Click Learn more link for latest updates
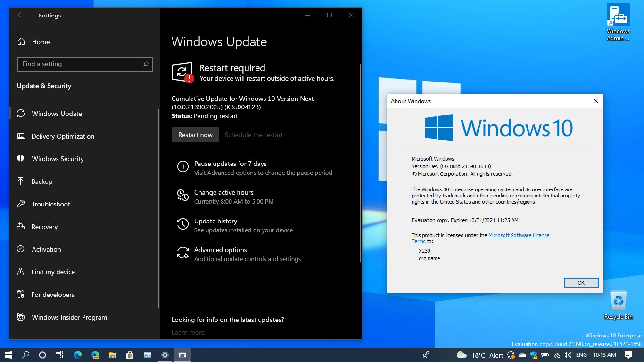The height and width of the screenshot is (362, 644). 188,332
